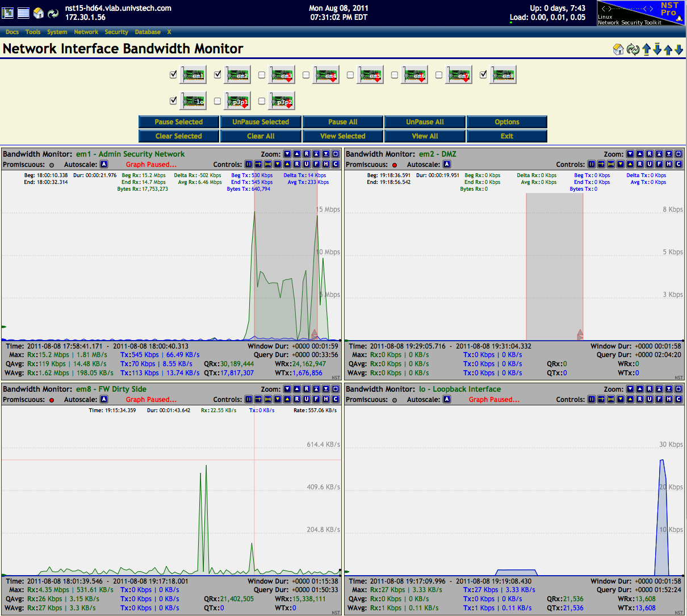This screenshot has height=616, width=687.
Task: Open the Database menu
Action: [148, 32]
